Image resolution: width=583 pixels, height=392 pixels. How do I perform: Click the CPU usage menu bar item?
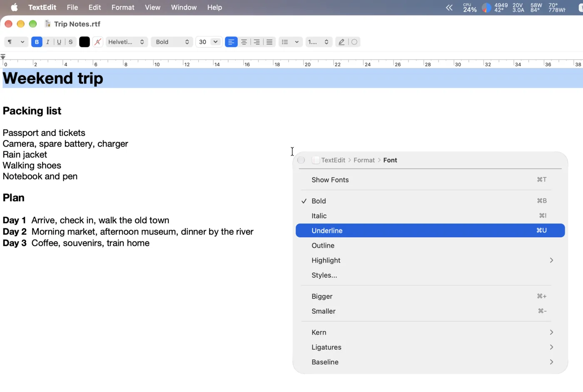(x=470, y=7)
